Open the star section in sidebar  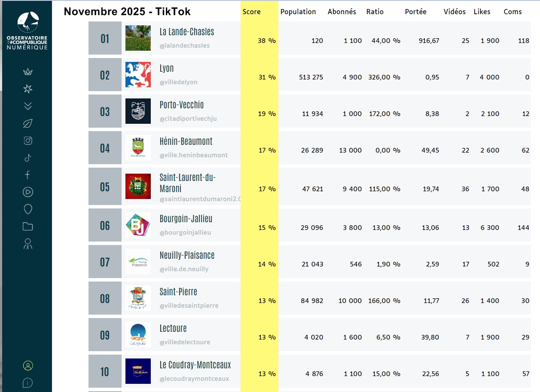(28, 89)
